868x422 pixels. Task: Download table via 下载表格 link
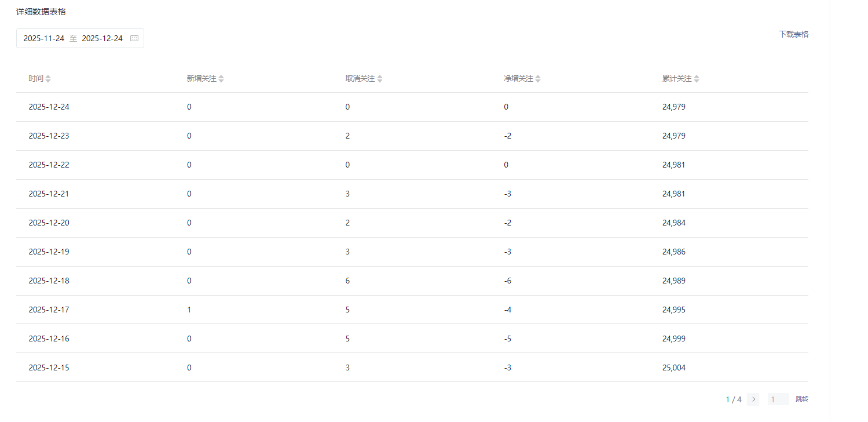[793, 34]
